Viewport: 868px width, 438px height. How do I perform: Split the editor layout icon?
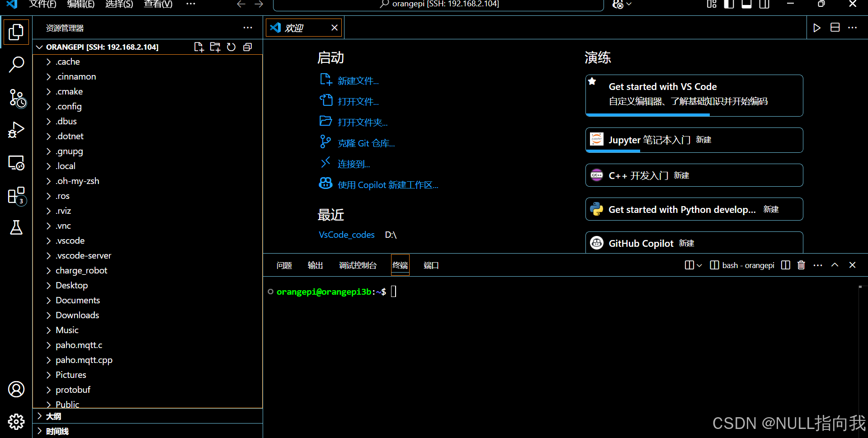click(x=835, y=28)
